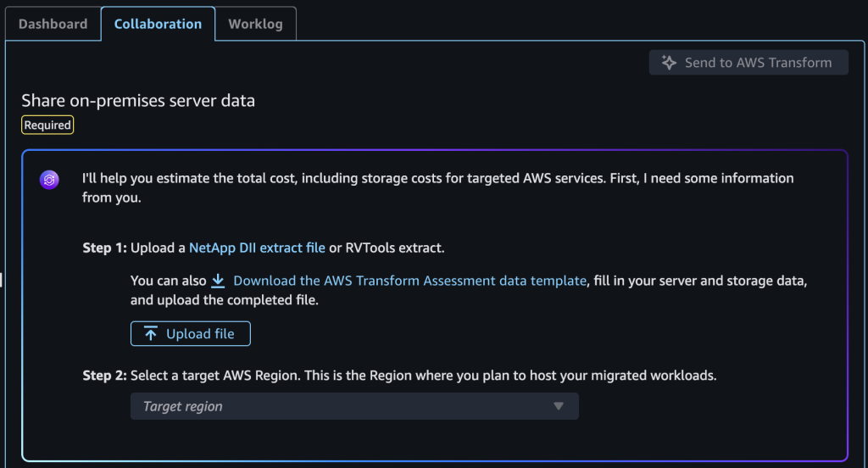Click the download arrow icon before template link

[218, 281]
